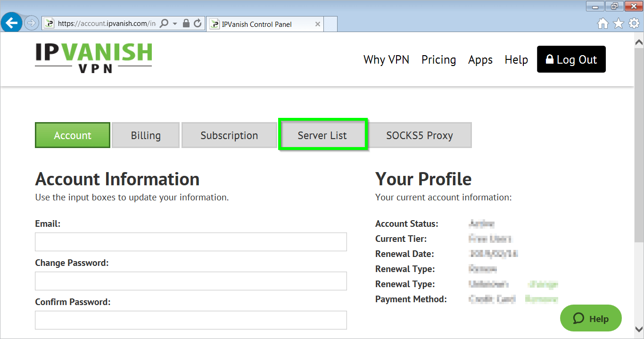Image resolution: width=644 pixels, height=339 pixels.
Task: Select the IPVanish Control Panel browser tab
Action: point(265,24)
